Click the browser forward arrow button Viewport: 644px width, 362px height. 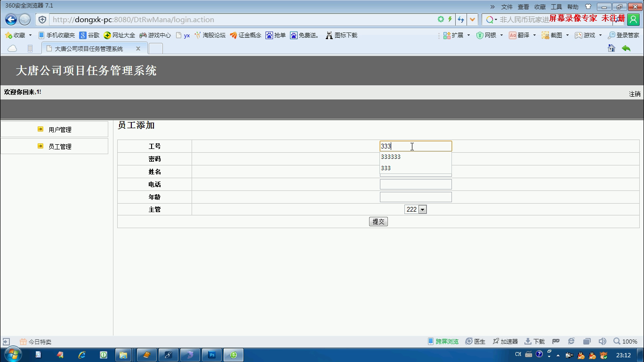tap(25, 19)
